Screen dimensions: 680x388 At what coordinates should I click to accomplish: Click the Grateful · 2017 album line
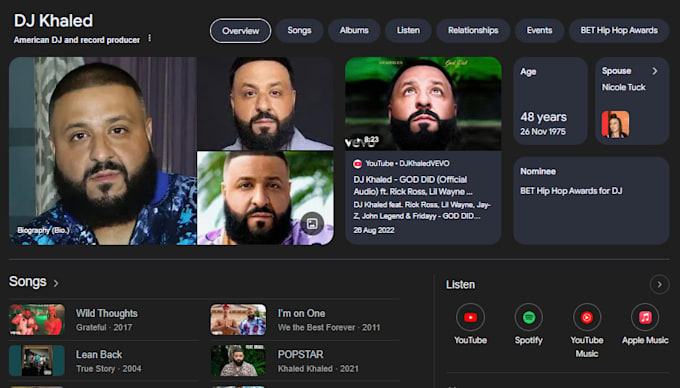tap(104, 327)
